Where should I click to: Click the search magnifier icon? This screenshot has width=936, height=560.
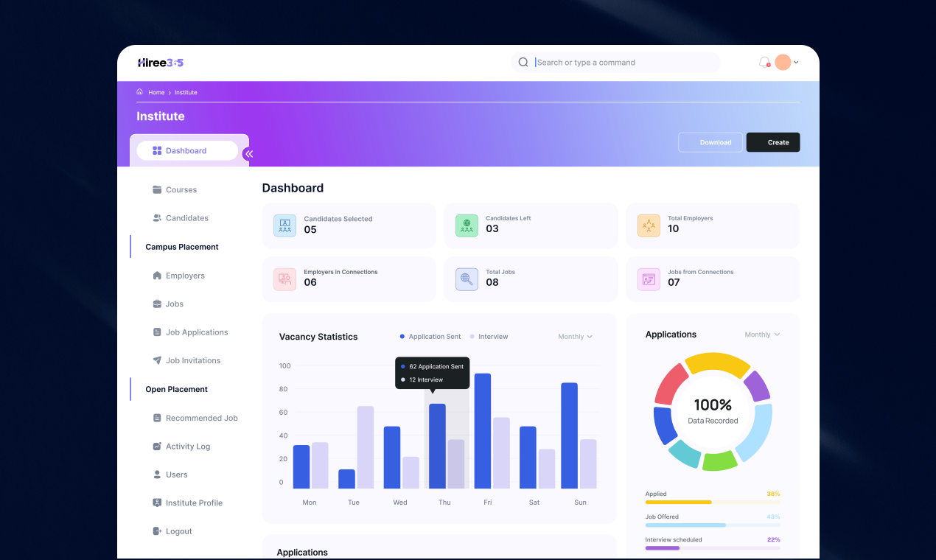click(x=523, y=63)
